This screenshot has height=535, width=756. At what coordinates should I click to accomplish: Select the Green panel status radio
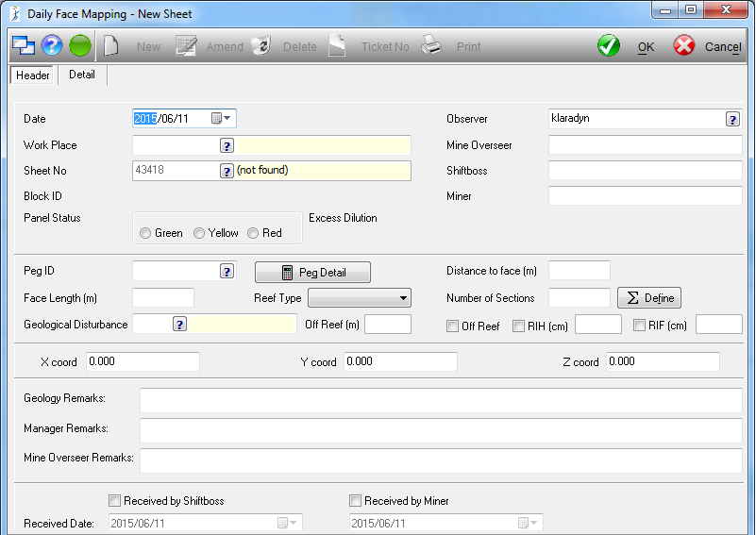pyautogui.click(x=145, y=233)
